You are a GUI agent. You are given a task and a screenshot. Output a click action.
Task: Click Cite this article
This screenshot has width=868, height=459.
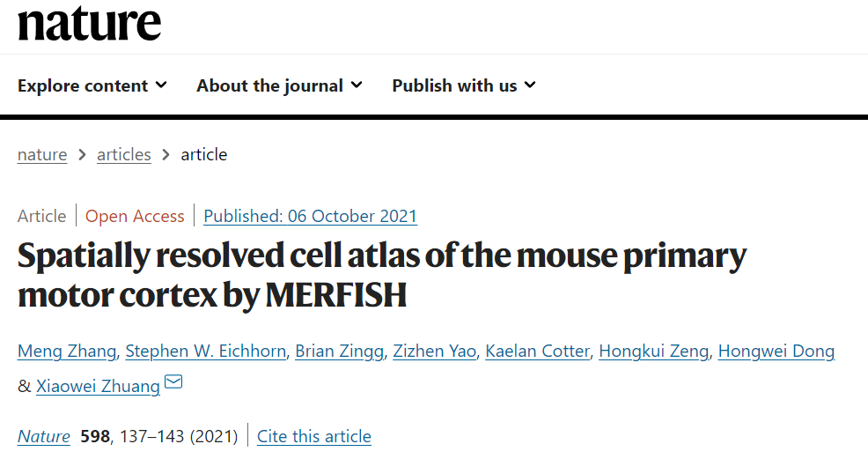[x=314, y=436]
